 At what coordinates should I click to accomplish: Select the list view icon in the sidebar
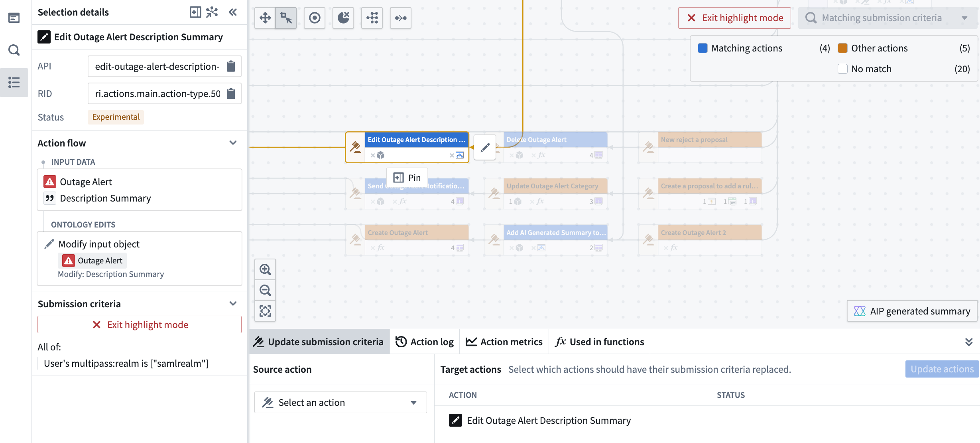[x=14, y=82]
